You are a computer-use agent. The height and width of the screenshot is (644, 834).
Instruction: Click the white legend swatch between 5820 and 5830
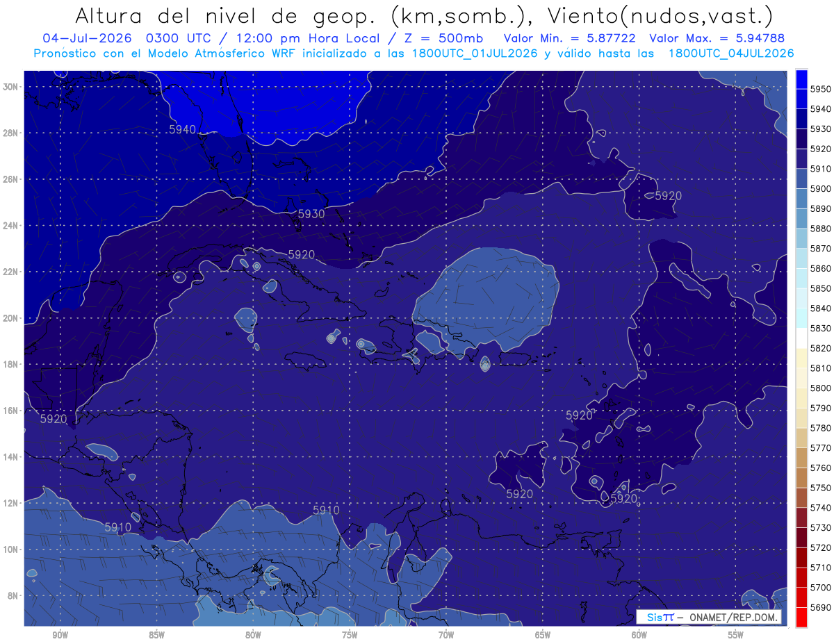(x=801, y=338)
